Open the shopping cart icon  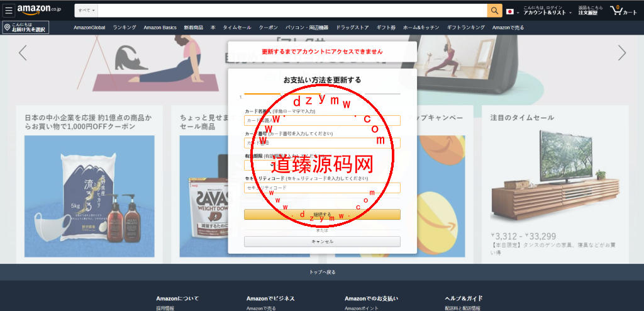[x=623, y=10]
